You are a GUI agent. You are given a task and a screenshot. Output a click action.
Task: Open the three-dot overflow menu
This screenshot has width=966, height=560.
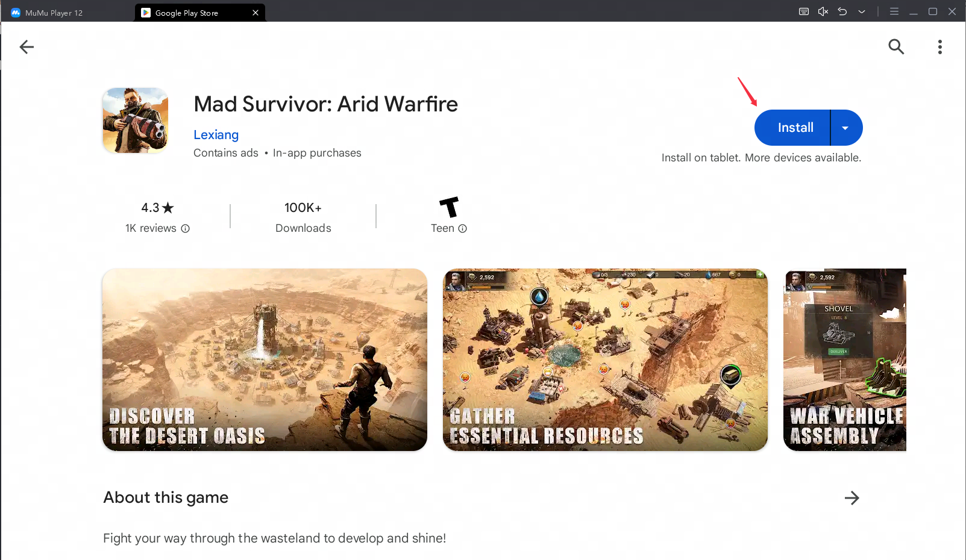pyautogui.click(x=939, y=47)
